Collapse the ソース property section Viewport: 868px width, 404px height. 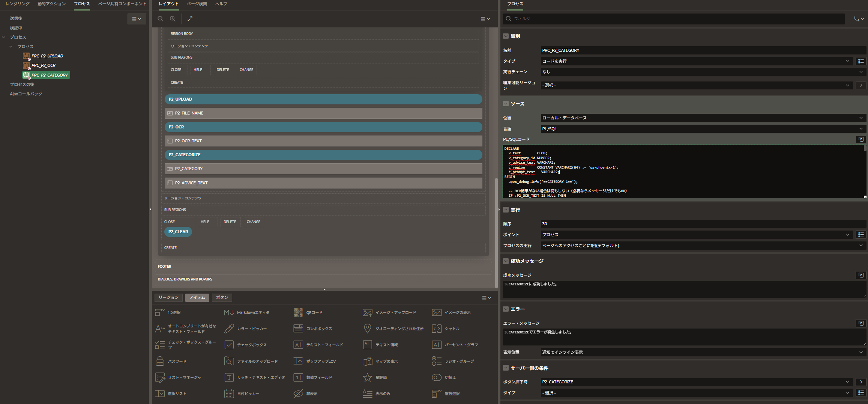click(x=506, y=104)
